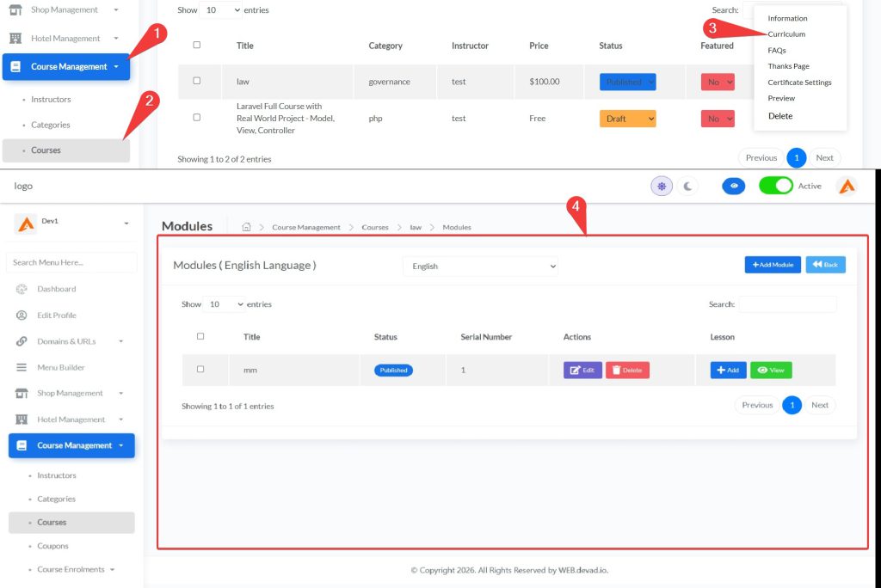
Task: Open the English language dropdown
Action: (x=480, y=266)
